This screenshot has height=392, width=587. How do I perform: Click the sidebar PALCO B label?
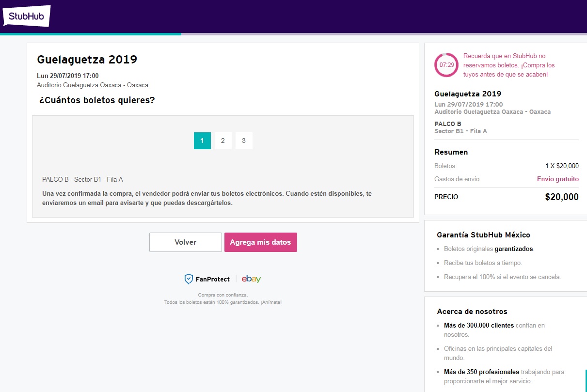tap(448, 124)
